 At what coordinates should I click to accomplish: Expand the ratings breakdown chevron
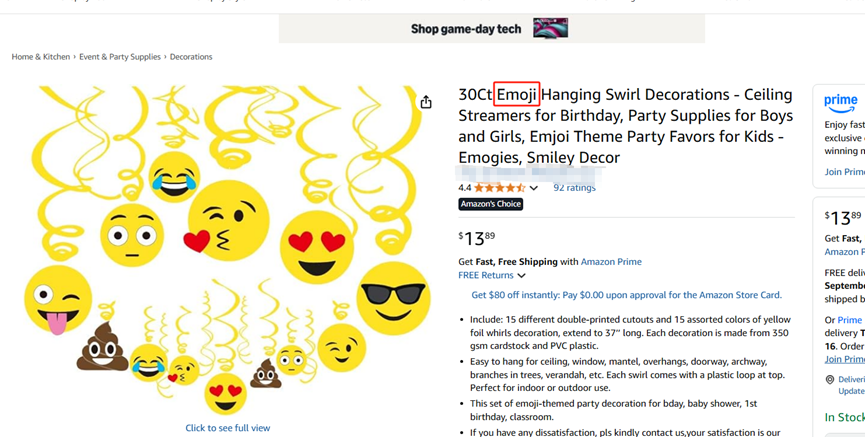coord(534,188)
